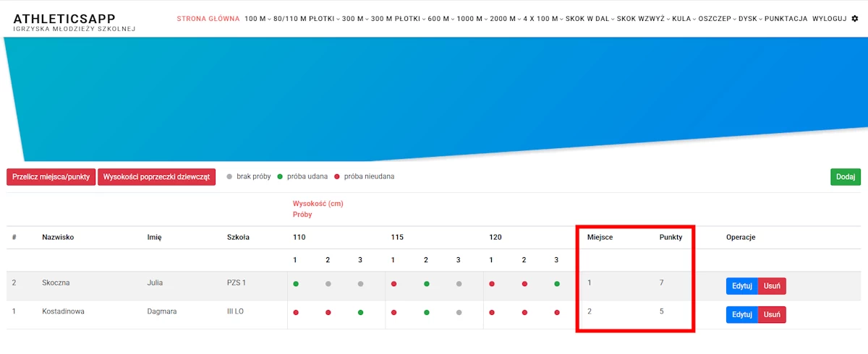Image resolution: width=868 pixels, height=354 pixels.
Task: Edit Julia Skoczna's entry
Action: point(741,286)
